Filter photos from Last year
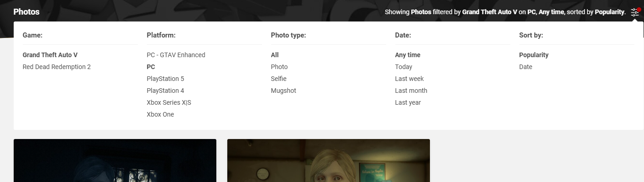This screenshot has height=182, width=644. 408,102
